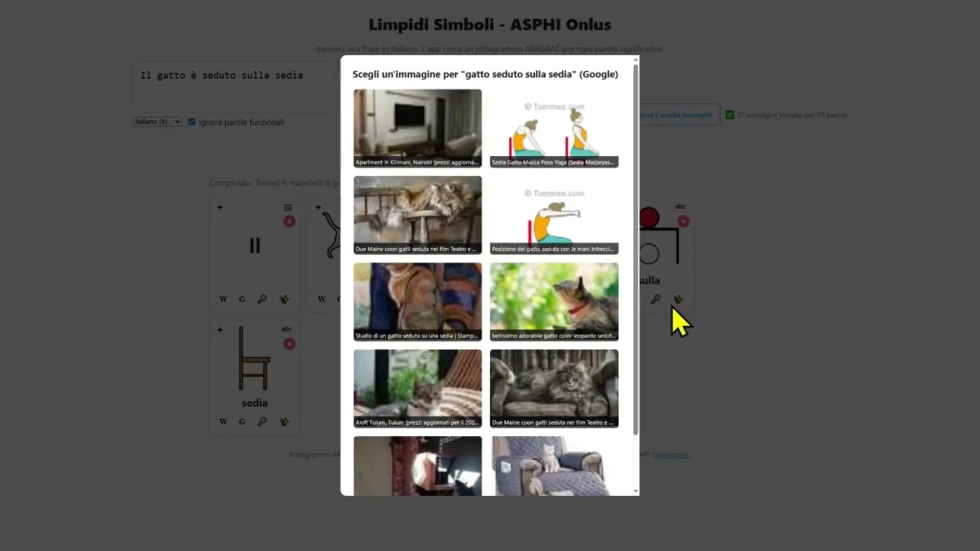Click the 'Cartella Immagini' button

[678, 115]
